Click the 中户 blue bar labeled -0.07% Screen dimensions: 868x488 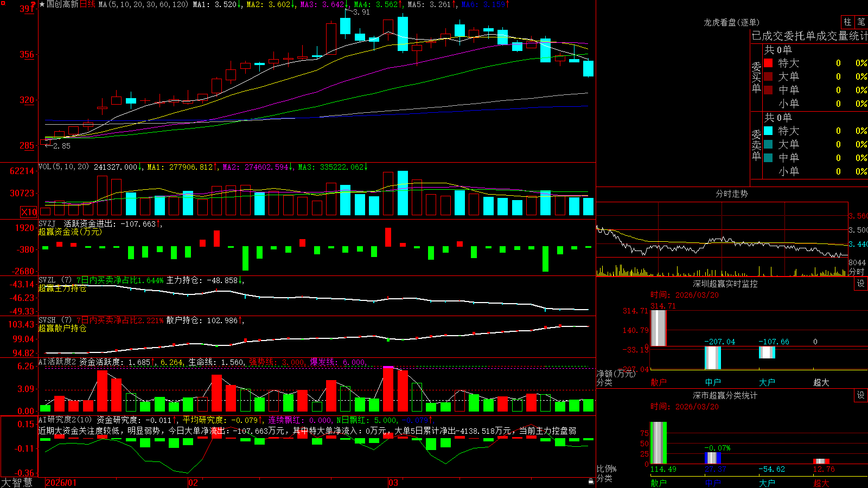713,458
